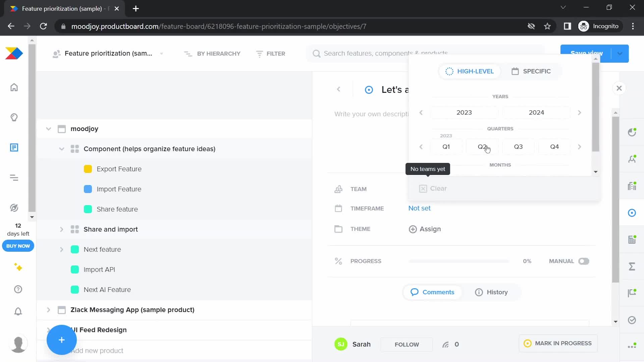Click Clear timeframe button

pos(433,189)
